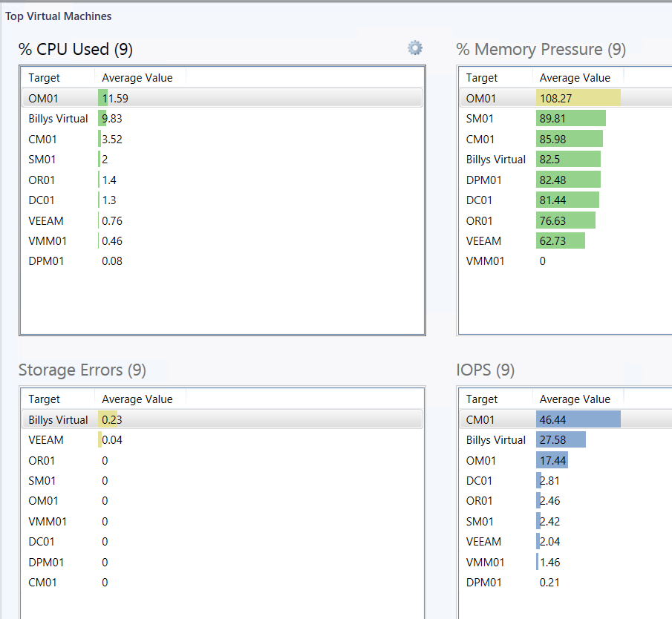Click the OM01 108.27 memory pressure bar
Image resolution: width=672 pixels, height=619 pixels.
point(578,98)
